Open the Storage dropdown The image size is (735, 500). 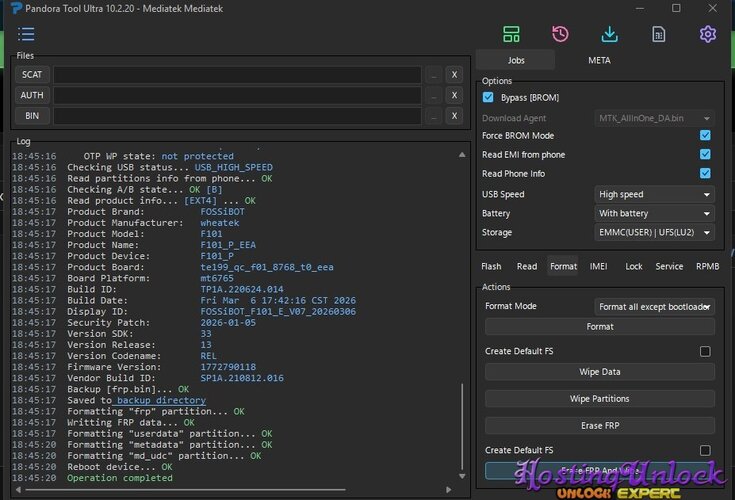[x=654, y=232]
